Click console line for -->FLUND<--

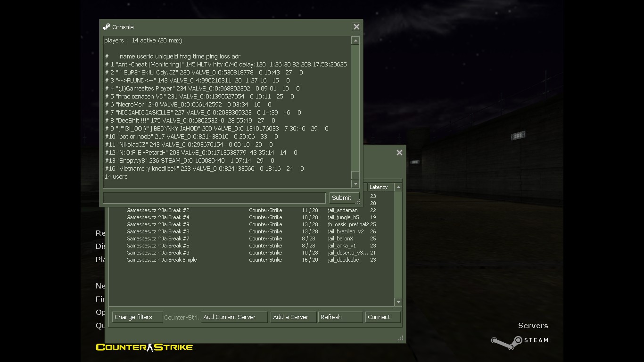197,80
